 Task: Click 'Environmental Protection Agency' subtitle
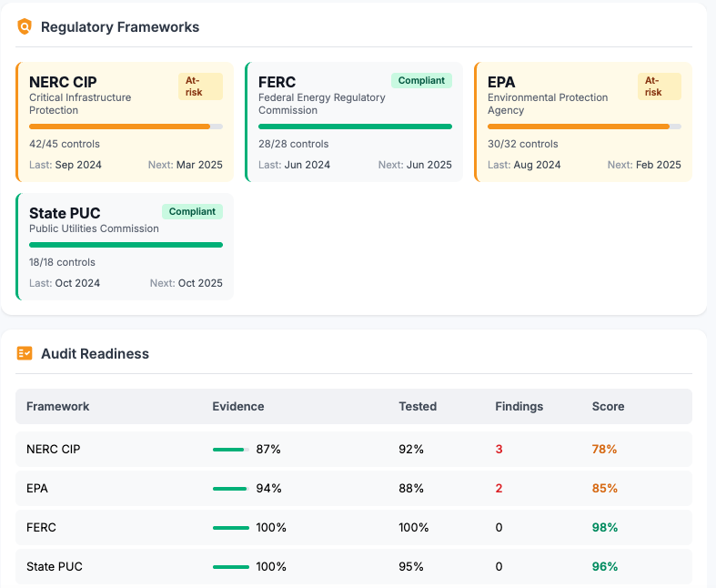click(x=548, y=104)
